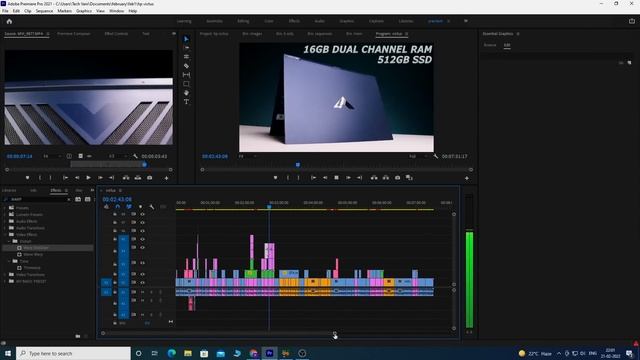The image size is (640, 360).
Task: Expand Presets folder in Effects panel
Action: [x=5, y=208]
